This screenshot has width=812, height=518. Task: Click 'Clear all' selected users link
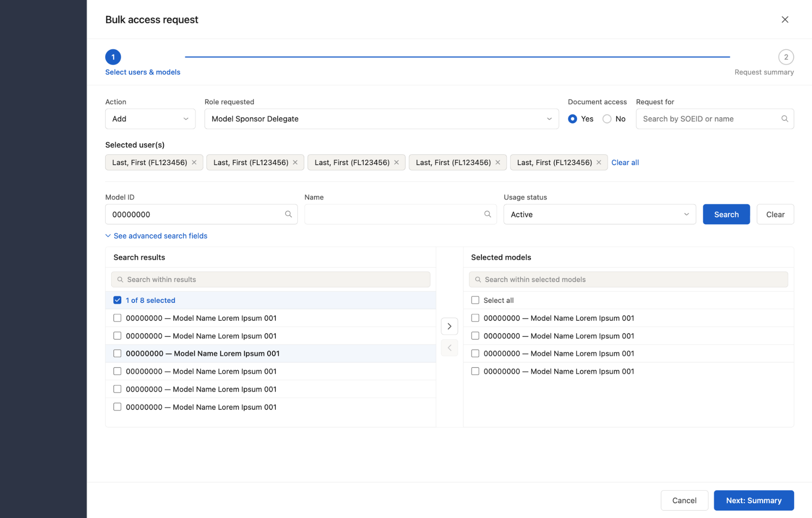point(625,163)
